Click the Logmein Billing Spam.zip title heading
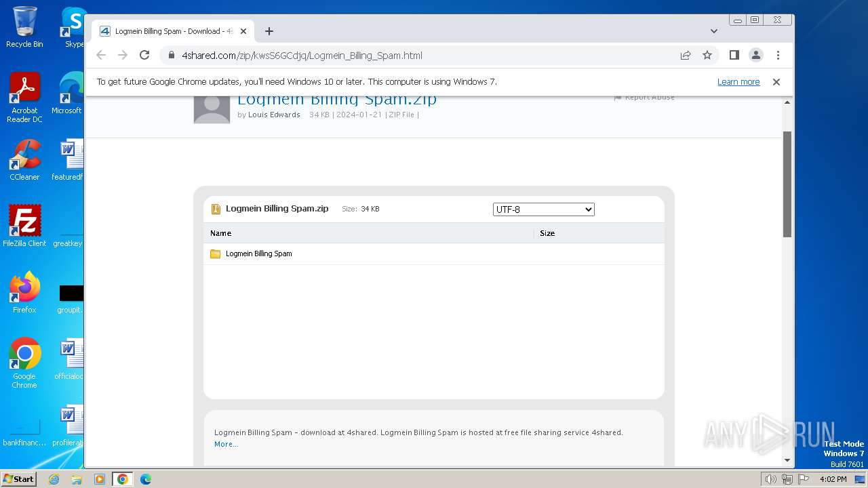This screenshot has height=488, width=868. 337,100
